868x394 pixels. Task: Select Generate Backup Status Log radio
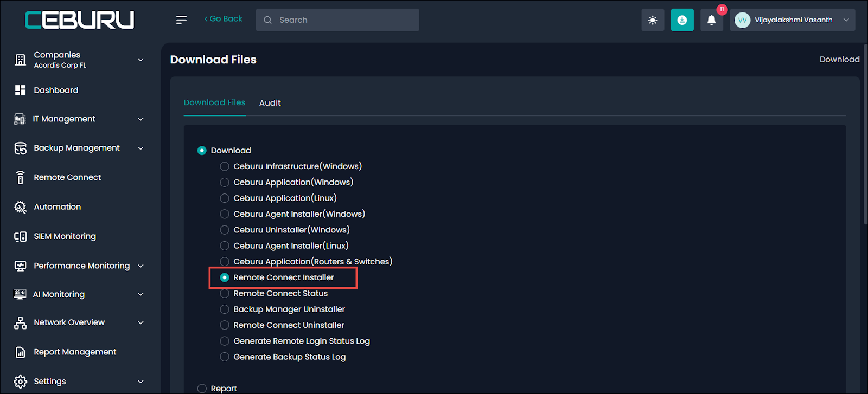pos(225,357)
